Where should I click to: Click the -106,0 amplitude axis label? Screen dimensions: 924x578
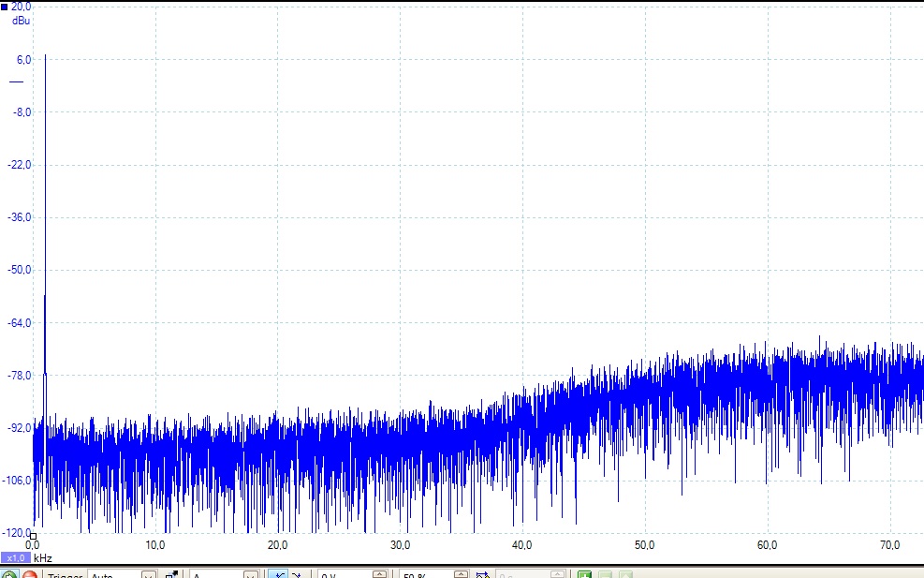[17, 480]
